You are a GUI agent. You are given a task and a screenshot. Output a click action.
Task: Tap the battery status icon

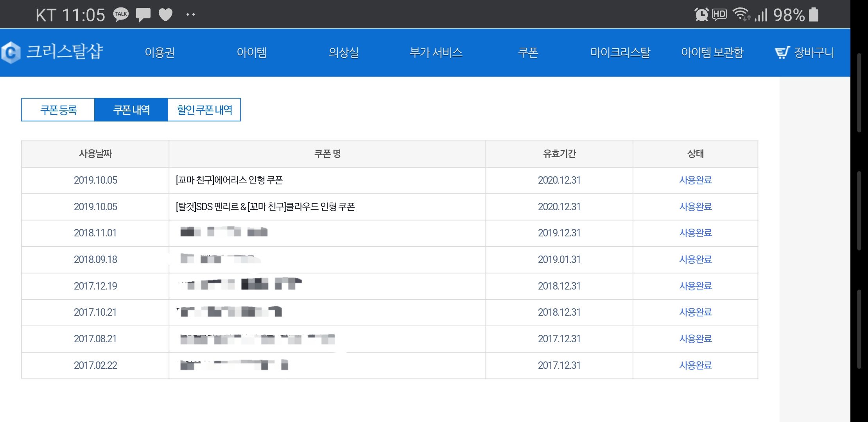814,15
